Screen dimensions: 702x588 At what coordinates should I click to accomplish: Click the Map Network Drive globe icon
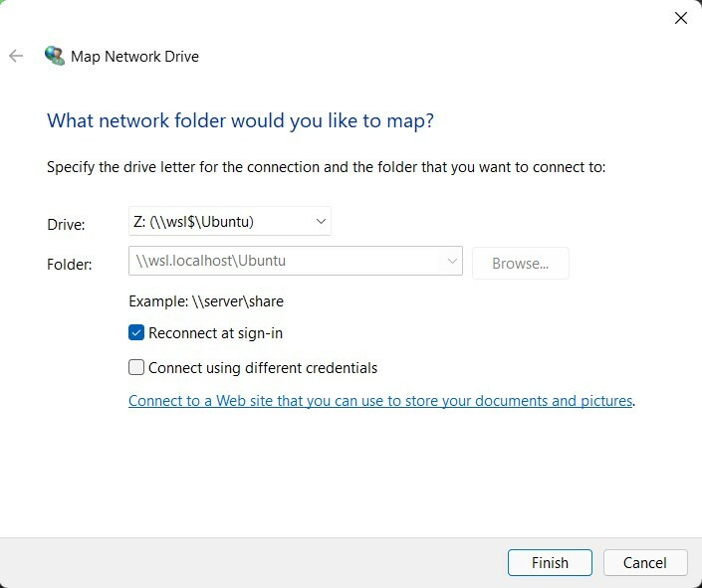coord(54,56)
